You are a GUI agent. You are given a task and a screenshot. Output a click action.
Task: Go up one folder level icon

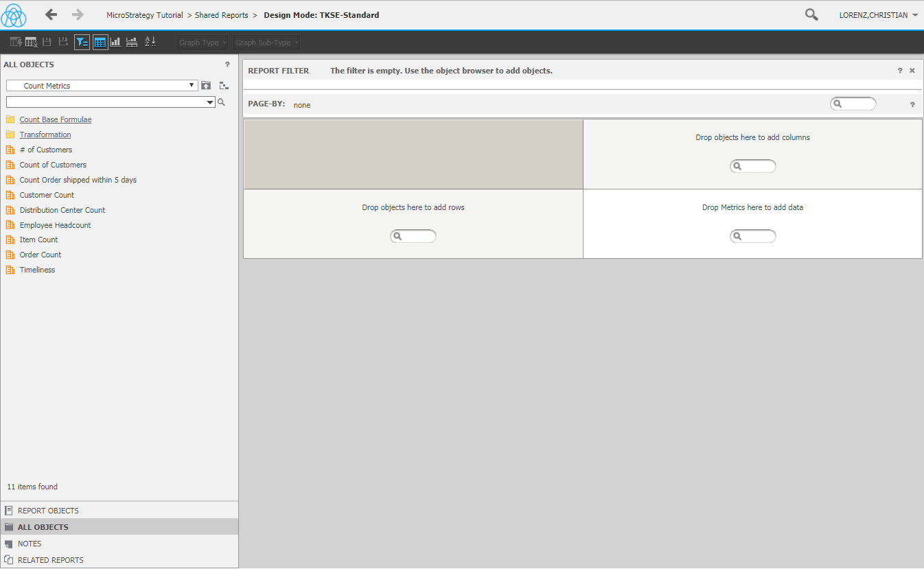(x=206, y=86)
